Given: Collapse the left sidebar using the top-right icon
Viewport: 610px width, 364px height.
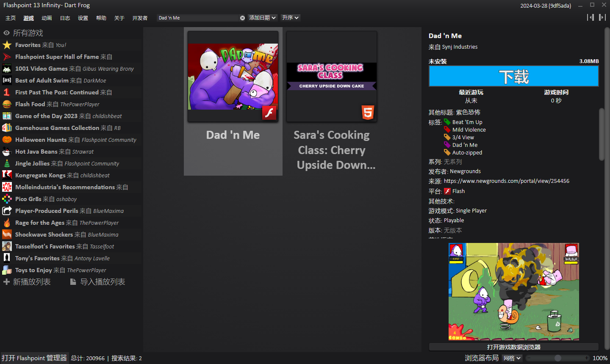Looking at the screenshot, I should coord(590,17).
